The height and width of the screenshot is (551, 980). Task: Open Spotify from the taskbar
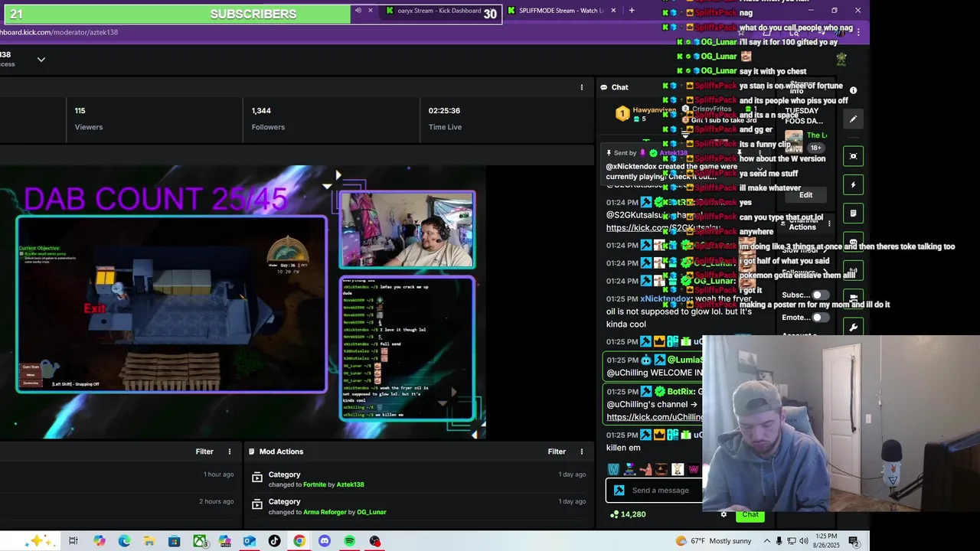[x=349, y=541]
